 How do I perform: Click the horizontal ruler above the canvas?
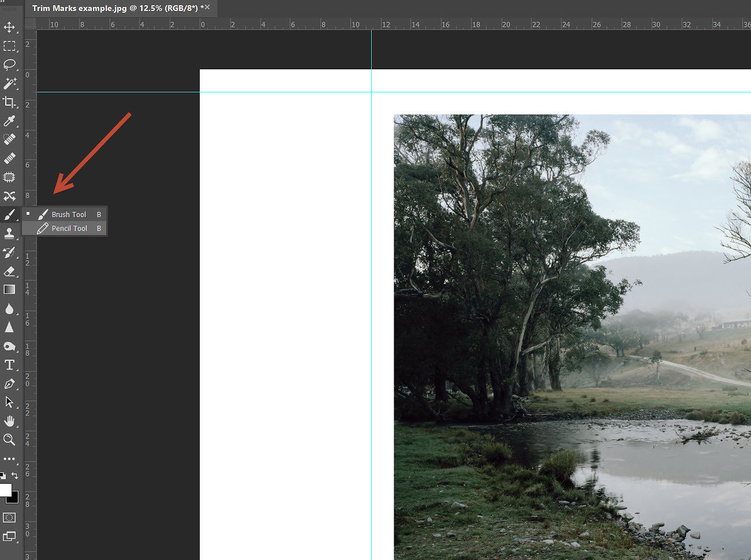pos(346,24)
